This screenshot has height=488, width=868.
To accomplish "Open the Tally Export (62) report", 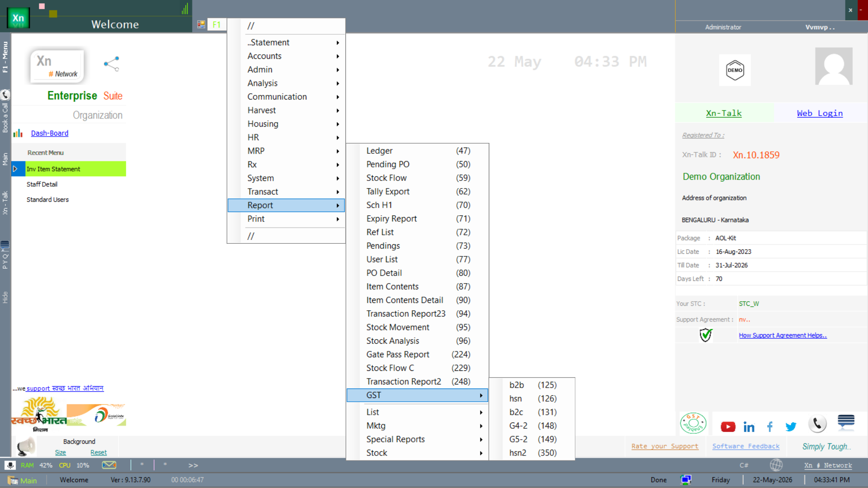I will coord(417,191).
